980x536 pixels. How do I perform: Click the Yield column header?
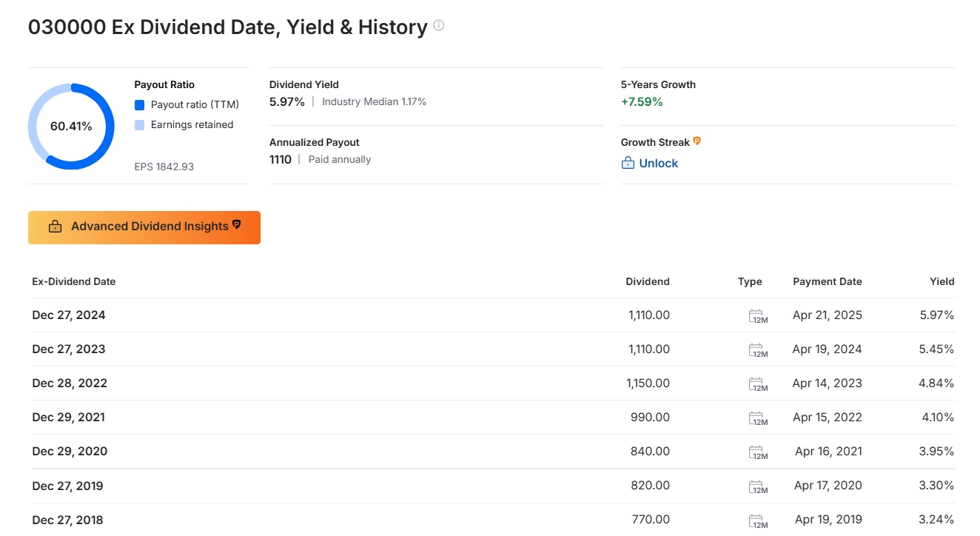click(x=942, y=281)
